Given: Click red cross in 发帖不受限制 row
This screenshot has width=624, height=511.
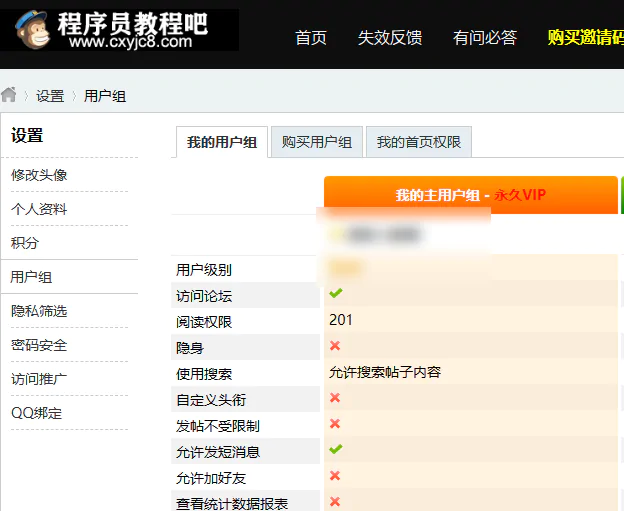Looking at the screenshot, I should point(335,423).
